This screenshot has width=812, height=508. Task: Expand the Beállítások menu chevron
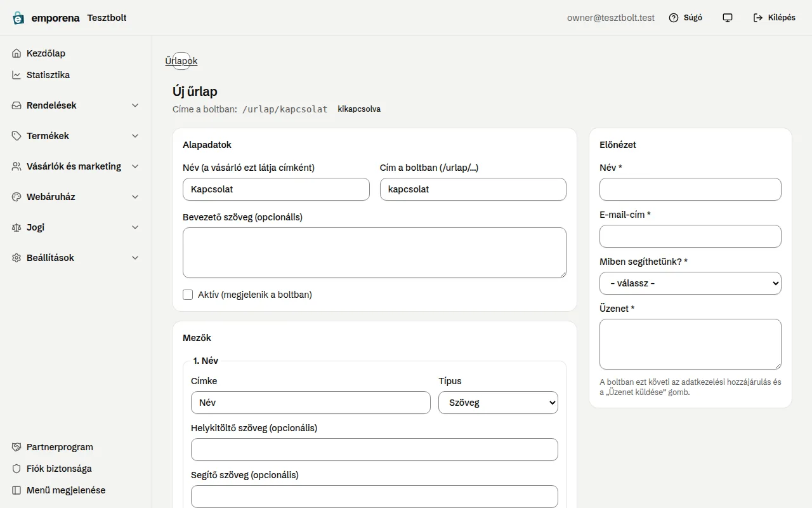[135, 258]
